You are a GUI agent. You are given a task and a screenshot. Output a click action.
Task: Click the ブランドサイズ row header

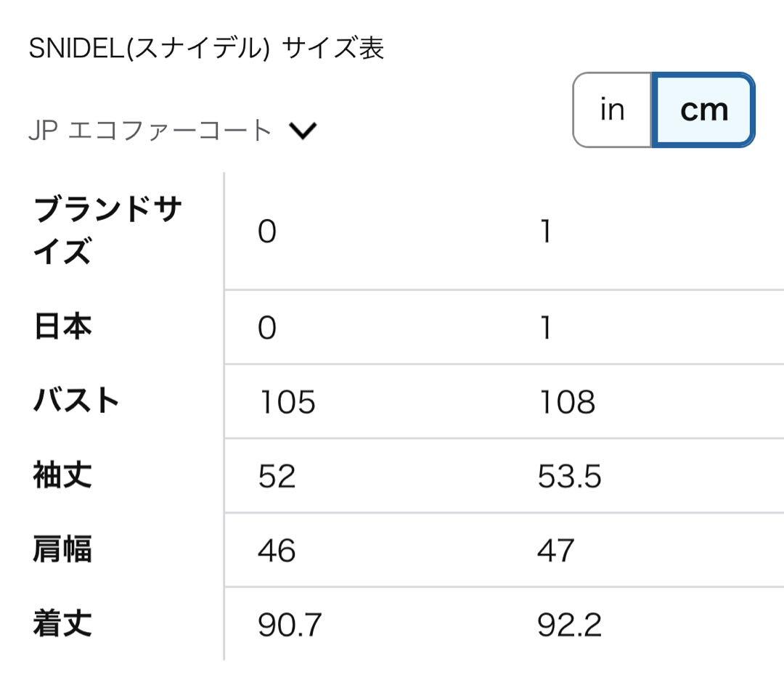coord(107,231)
